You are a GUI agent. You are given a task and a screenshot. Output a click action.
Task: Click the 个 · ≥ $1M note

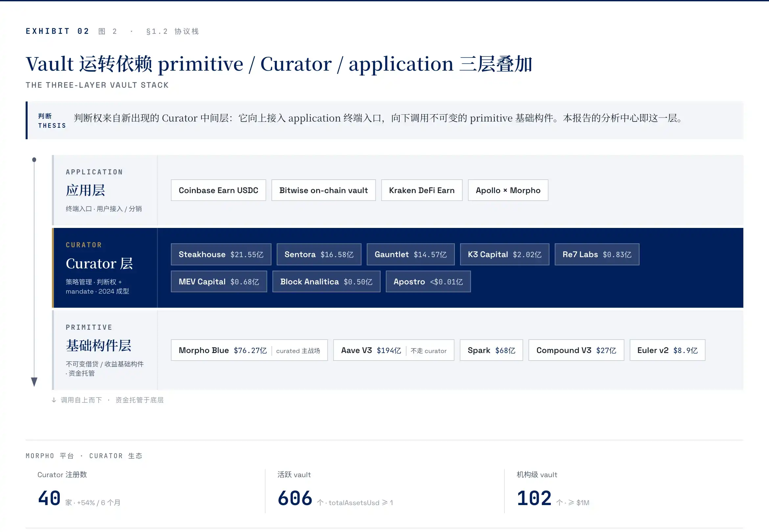click(x=572, y=502)
